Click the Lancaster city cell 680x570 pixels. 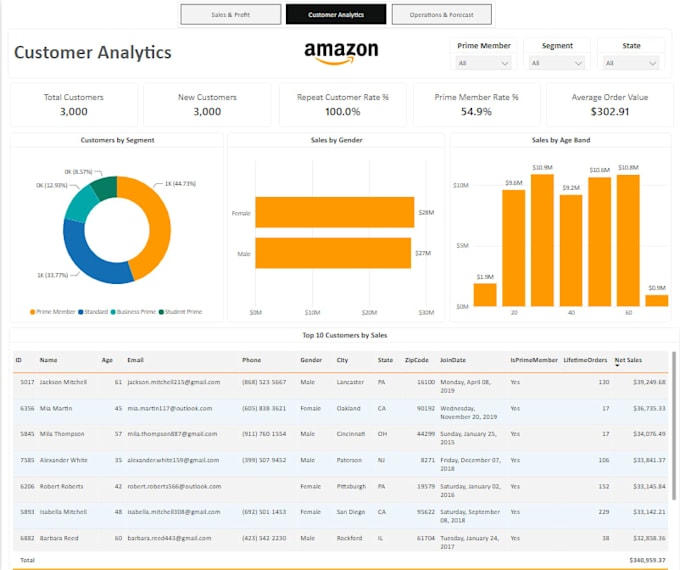pos(350,382)
